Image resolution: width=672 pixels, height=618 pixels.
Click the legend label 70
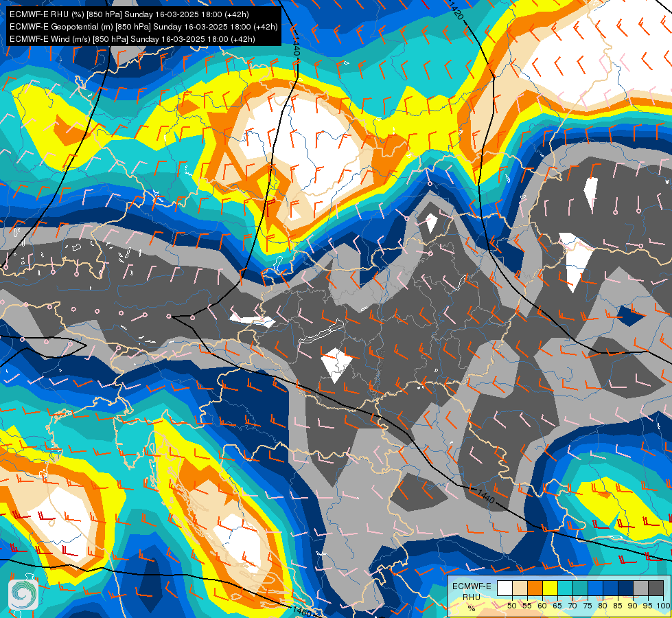(x=572, y=606)
